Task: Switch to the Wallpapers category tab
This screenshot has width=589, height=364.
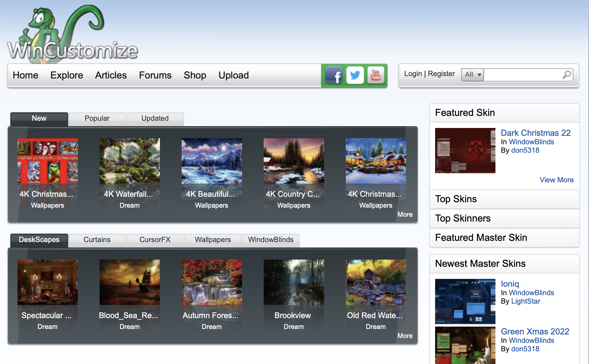Action: click(x=213, y=240)
